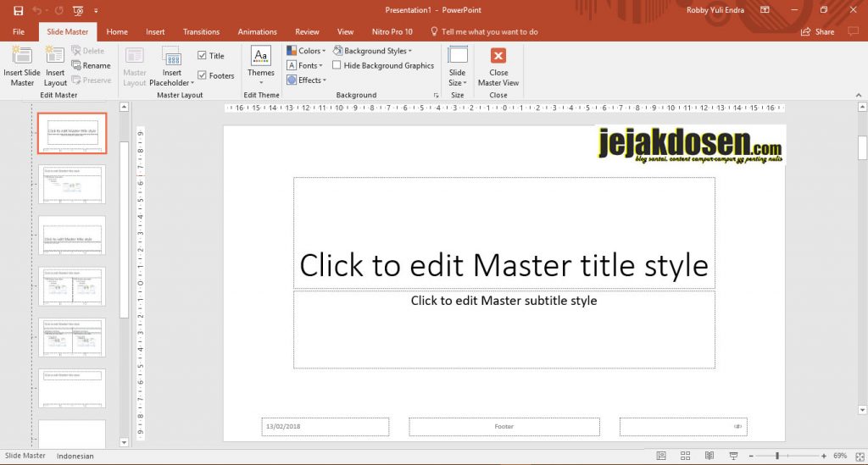Viewport: 868px width, 465px height.
Task: Switch to Normal view icon
Action: click(661, 456)
